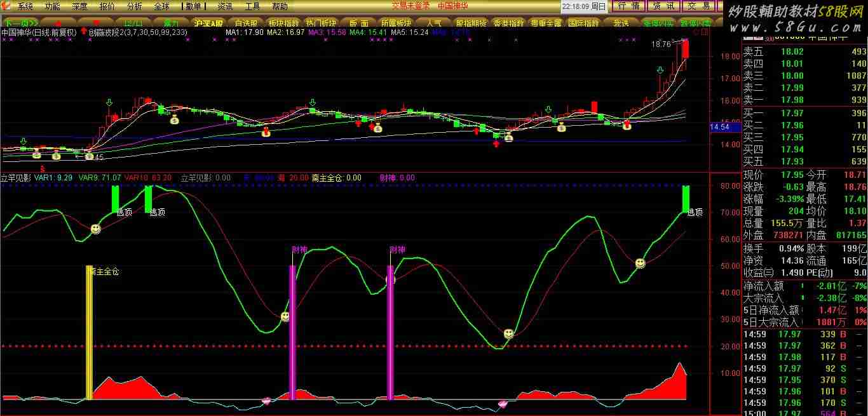The image size is (868, 416).
Task: Click the red down-arrow button in tab row
Action: point(96,23)
